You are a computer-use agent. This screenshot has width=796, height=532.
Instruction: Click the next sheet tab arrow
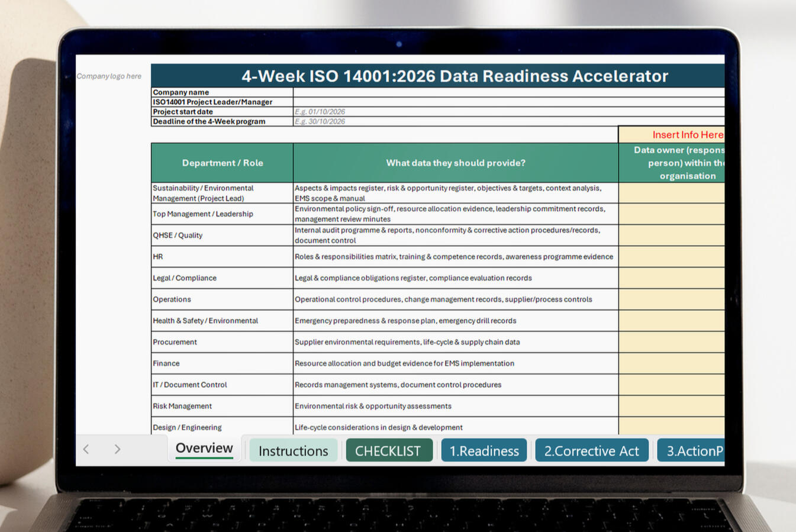pyautogui.click(x=117, y=449)
